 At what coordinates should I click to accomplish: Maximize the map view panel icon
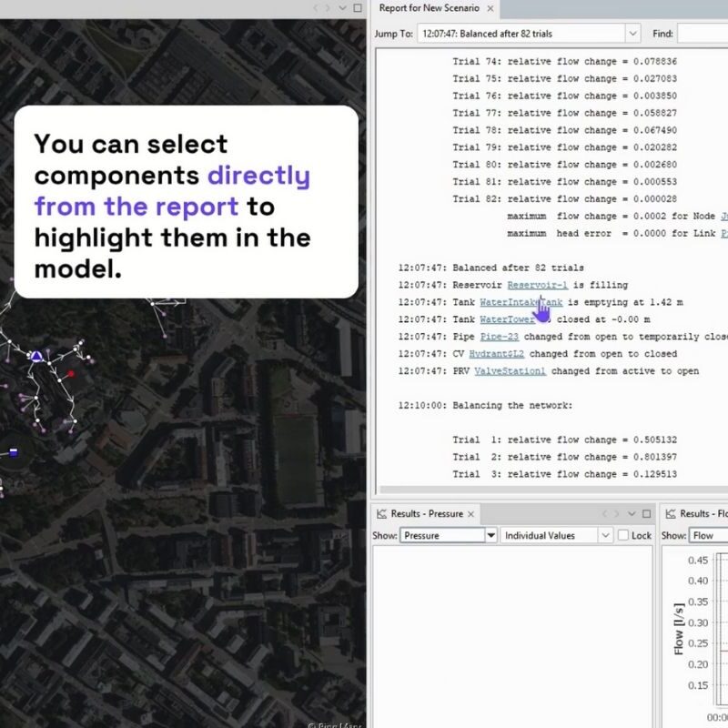tap(358, 8)
